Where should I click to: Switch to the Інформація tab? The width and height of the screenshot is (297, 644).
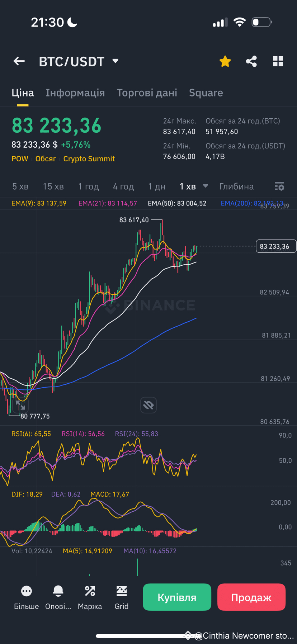(x=75, y=93)
